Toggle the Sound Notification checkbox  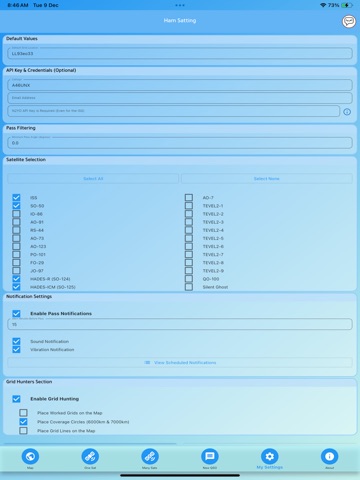(16, 341)
